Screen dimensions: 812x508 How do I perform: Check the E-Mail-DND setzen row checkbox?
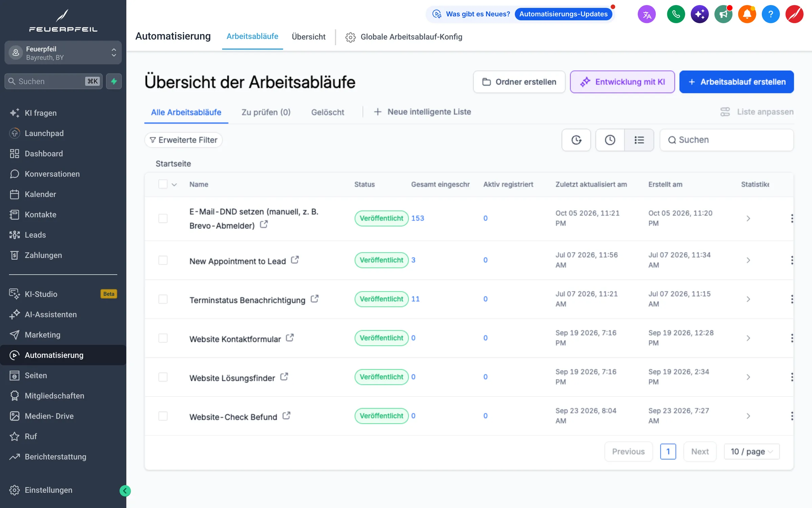click(163, 218)
